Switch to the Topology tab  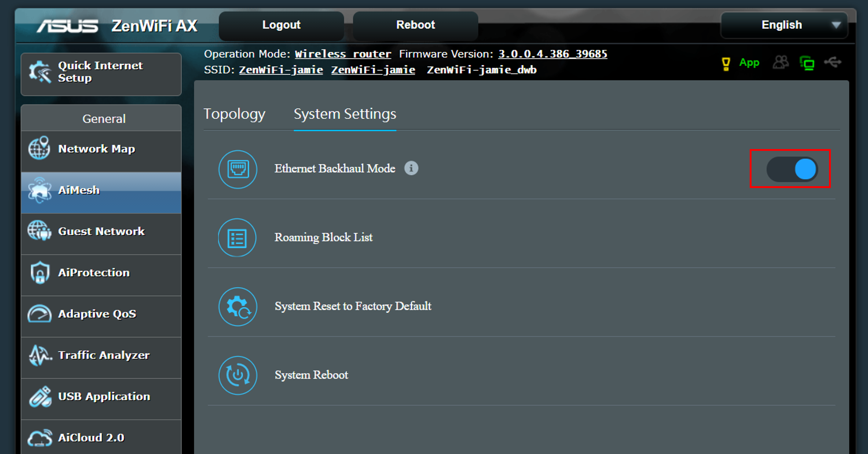tap(234, 114)
